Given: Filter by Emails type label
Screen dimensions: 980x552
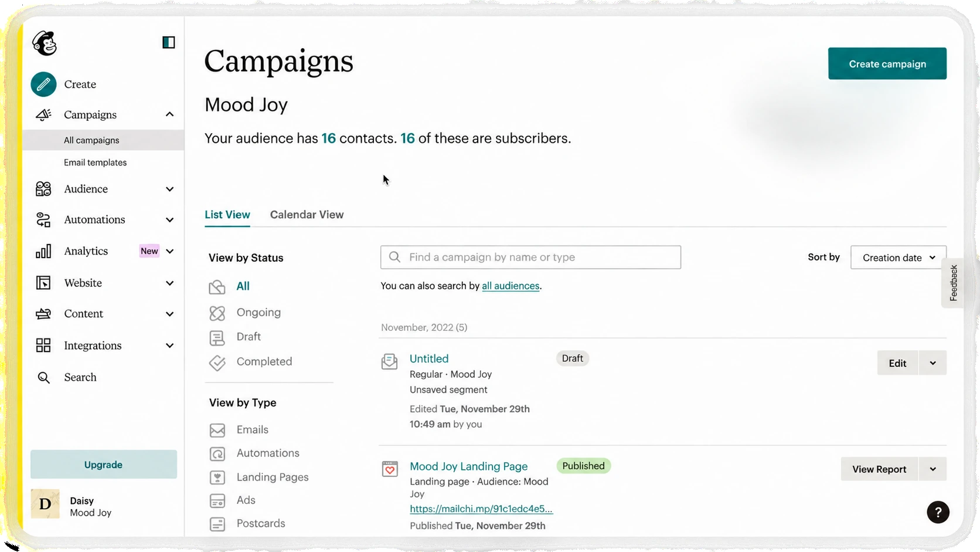Looking at the screenshot, I should coord(253,430).
